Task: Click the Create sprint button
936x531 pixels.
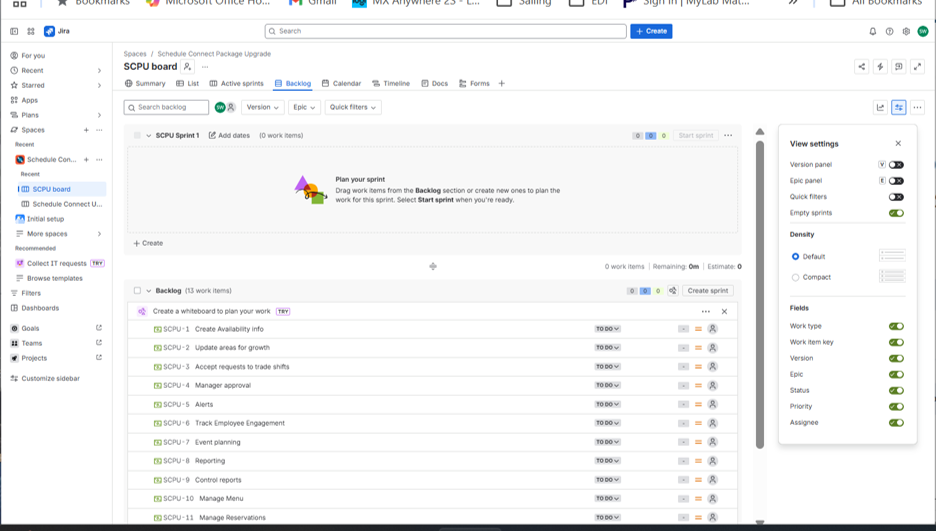Action: (707, 291)
